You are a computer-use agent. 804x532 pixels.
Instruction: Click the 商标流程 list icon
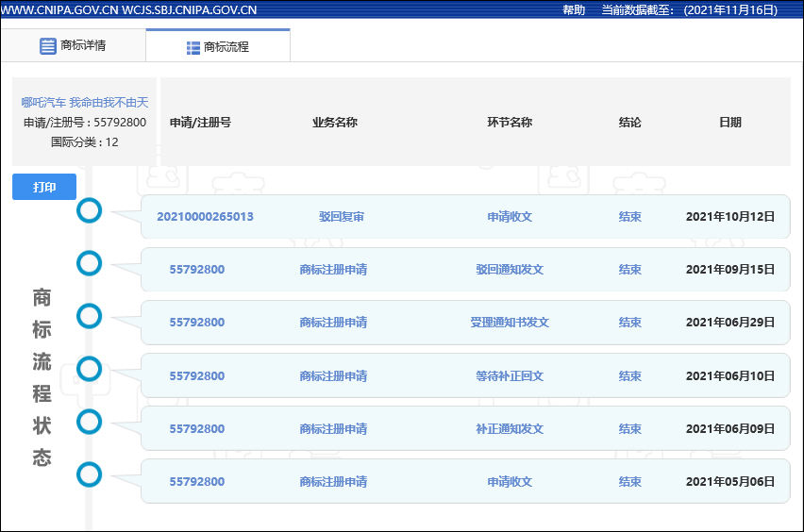pos(193,47)
